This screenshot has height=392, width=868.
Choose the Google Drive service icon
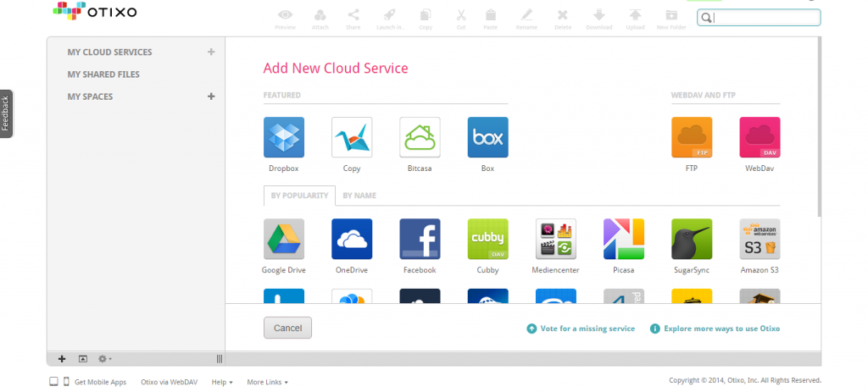point(284,239)
